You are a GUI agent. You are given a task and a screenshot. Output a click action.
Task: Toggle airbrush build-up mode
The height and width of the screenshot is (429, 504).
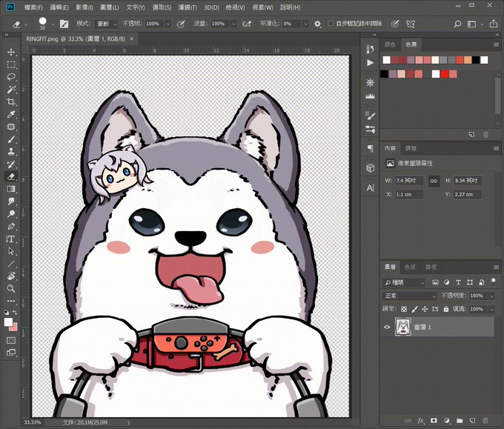point(247,24)
